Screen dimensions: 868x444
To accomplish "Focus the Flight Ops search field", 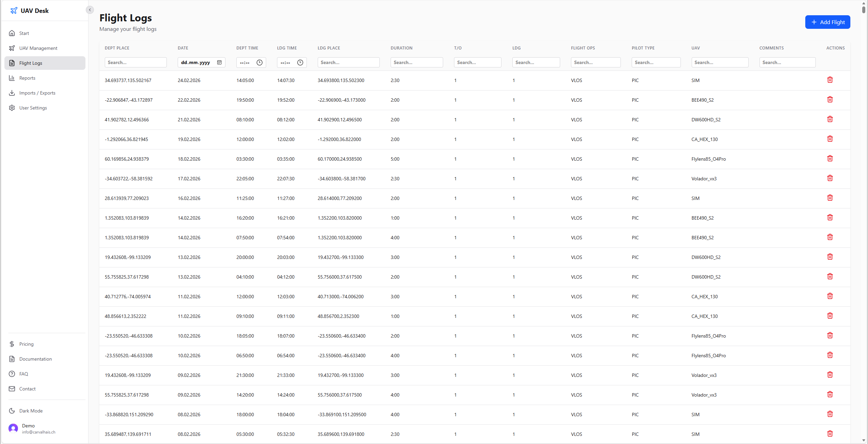I will (x=596, y=62).
